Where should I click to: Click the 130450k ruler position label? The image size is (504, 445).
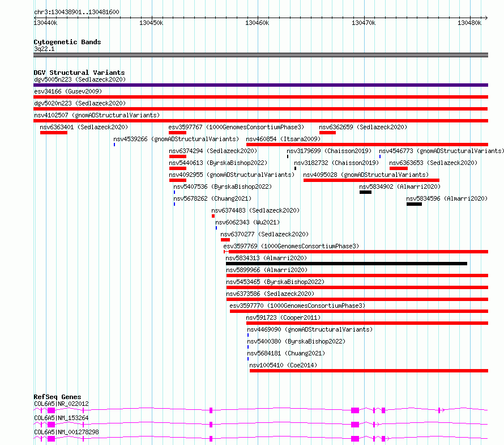tap(151, 23)
